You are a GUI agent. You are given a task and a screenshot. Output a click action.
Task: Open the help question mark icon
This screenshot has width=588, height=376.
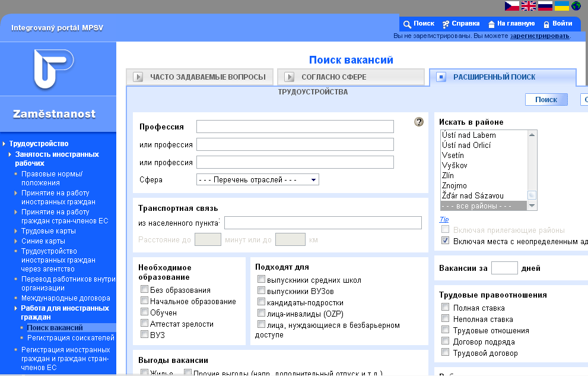pyautogui.click(x=419, y=122)
